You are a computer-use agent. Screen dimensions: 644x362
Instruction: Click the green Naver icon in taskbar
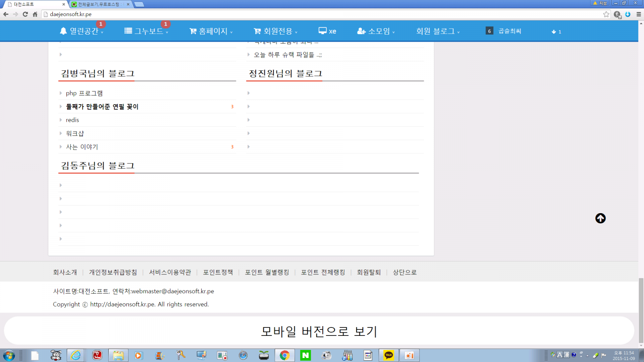click(305, 355)
